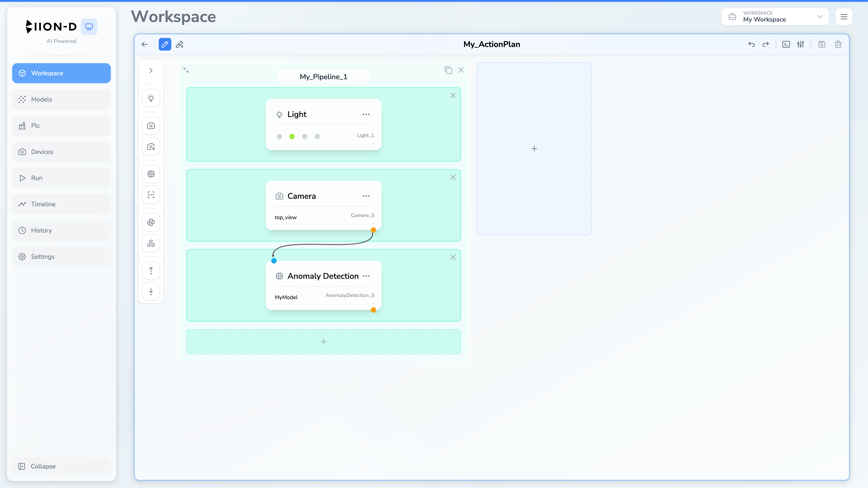Add a light node from the palette

(151, 98)
